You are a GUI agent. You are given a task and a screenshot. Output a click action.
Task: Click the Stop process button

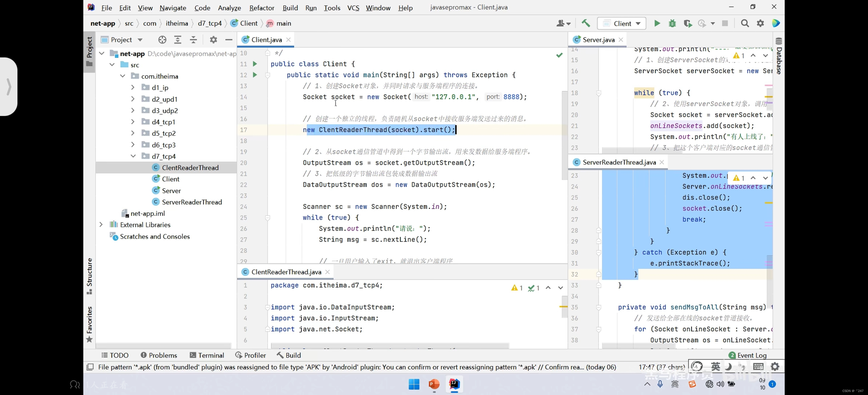[x=725, y=23]
